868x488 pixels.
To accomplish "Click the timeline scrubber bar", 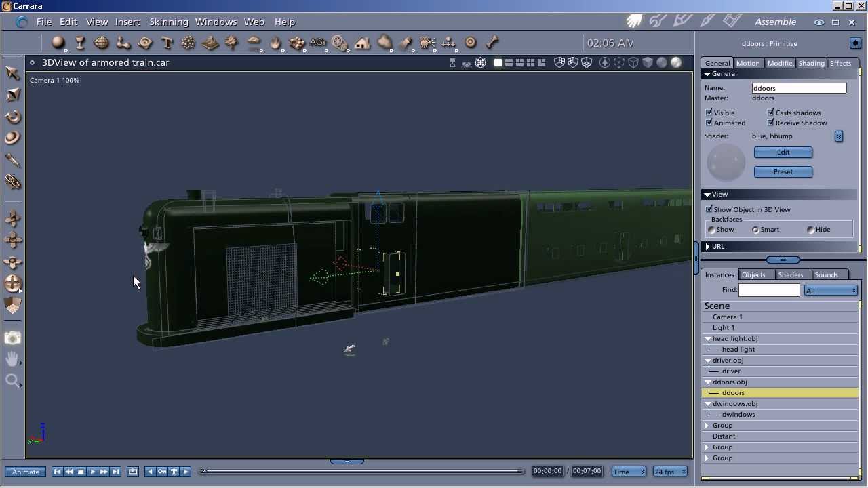I will tap(363, 472).
